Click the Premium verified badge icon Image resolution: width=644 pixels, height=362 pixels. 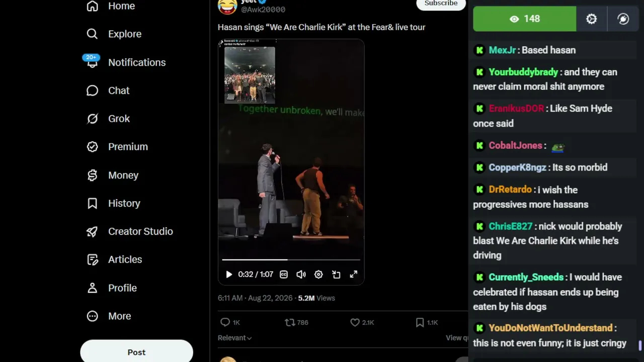coord(92,147)
